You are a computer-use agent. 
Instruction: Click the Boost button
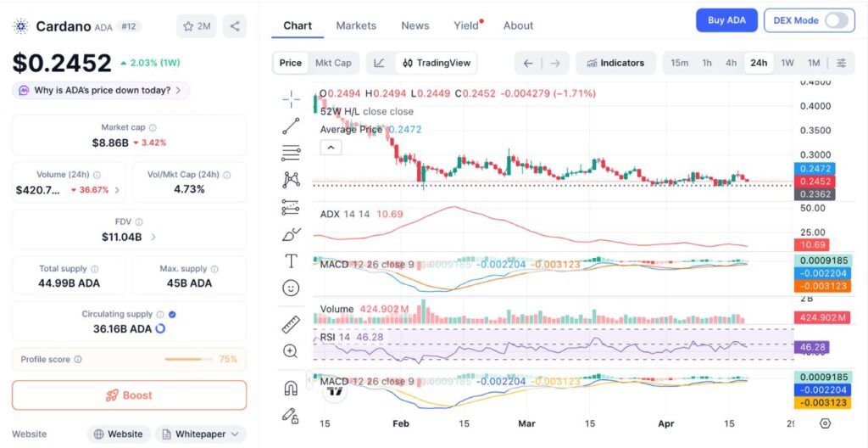[129, 395]
